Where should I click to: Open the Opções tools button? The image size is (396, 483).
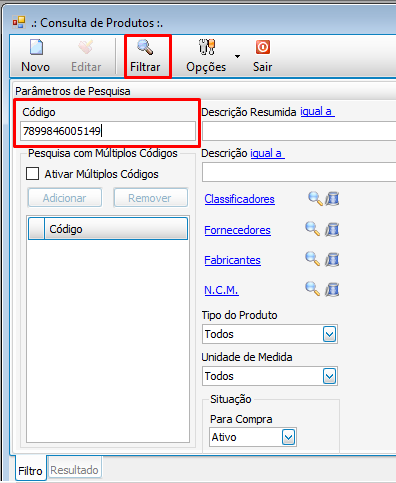pyautogui.click(x=206, y=56)
